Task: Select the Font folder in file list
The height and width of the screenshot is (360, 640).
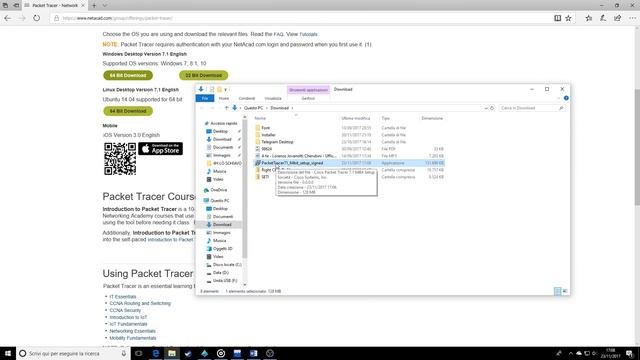Action: pyautogui.click(x=266, y=128)
